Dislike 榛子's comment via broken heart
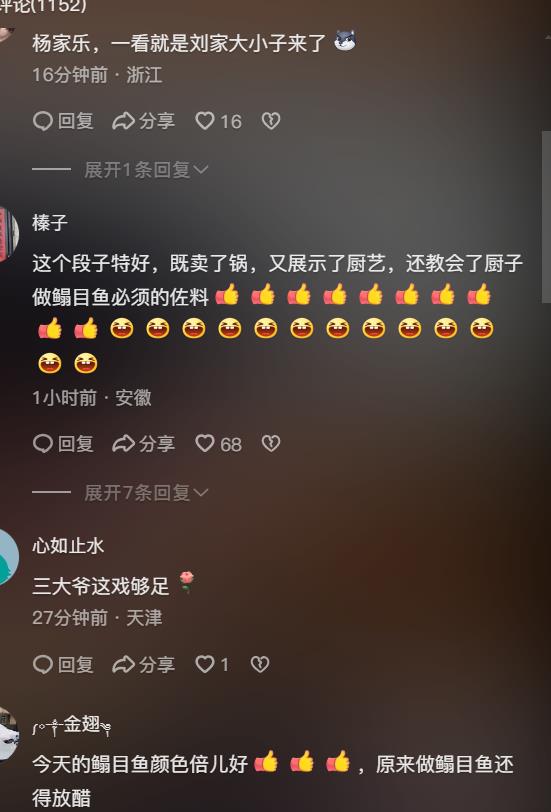Screen dimensions: 551x812 271,444
